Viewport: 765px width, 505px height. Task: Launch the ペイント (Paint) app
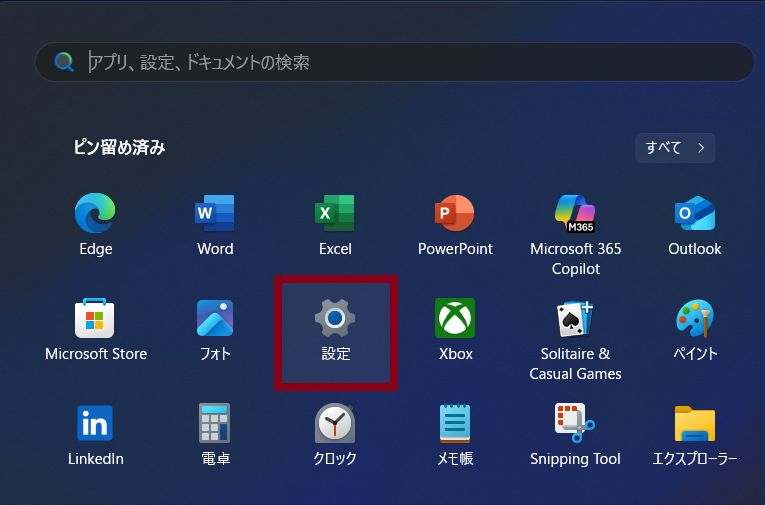695,319
